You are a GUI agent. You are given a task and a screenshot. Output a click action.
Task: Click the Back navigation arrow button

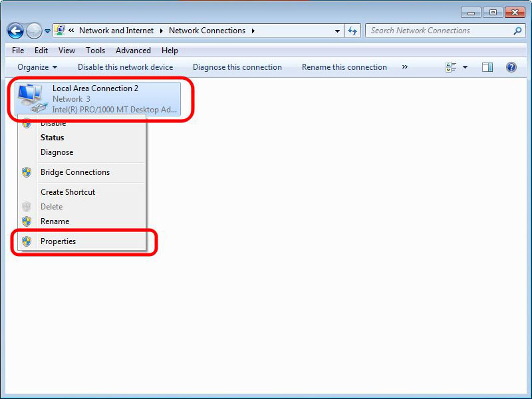tap(15, 31)
